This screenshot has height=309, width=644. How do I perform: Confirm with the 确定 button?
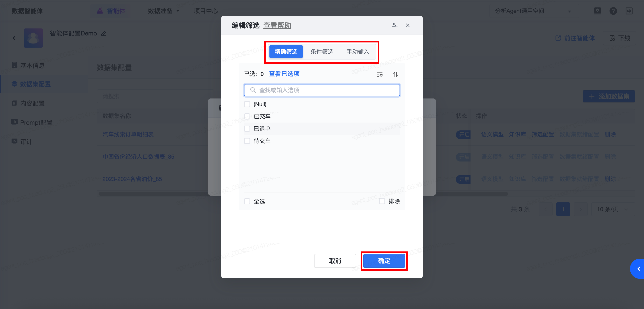click(x=384, y=261)
